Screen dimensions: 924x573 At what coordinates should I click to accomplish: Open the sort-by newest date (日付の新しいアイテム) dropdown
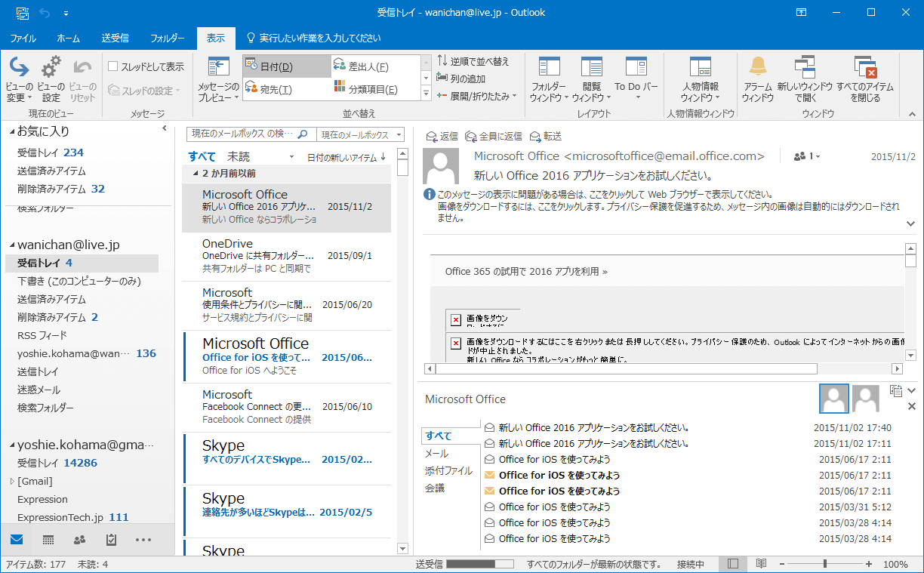[346, 158]
